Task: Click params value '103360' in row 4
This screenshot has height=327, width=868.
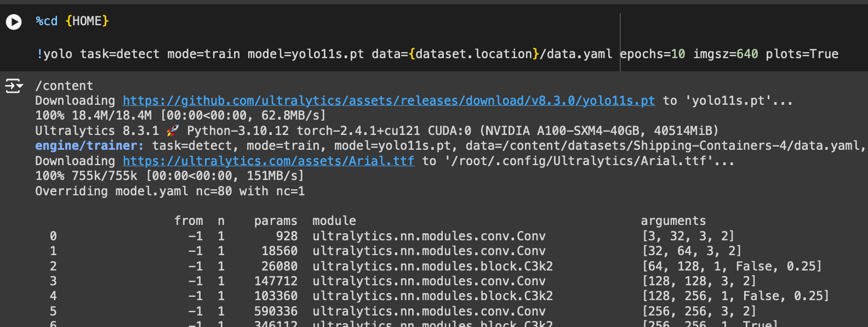Action: pos(276,296)
